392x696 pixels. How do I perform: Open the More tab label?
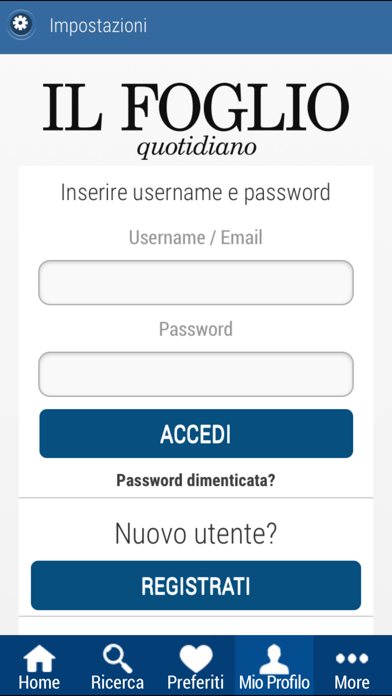click(352, 682)
